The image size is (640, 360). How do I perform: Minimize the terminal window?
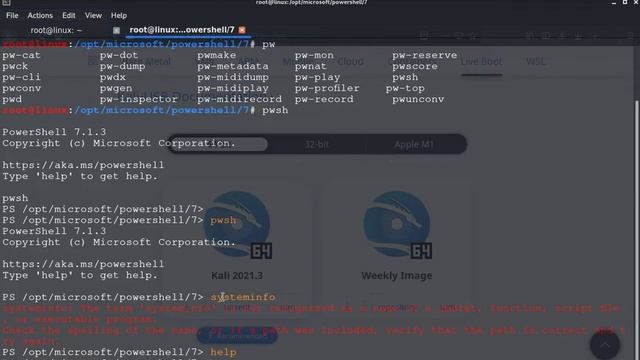614,2
